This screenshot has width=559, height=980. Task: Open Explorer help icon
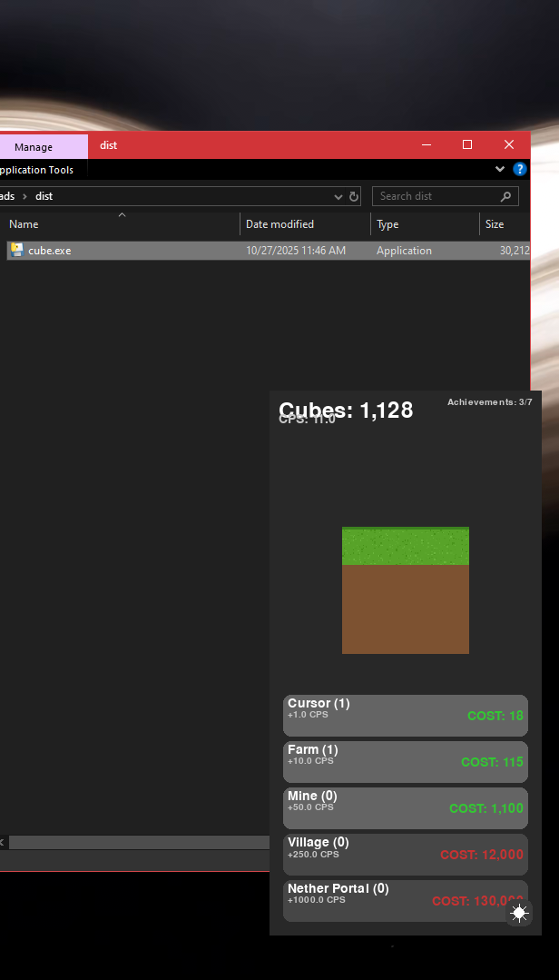520,169
